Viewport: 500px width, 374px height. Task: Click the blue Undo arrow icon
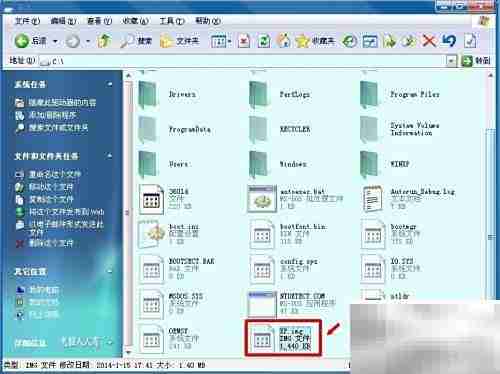tap(449, 41)
